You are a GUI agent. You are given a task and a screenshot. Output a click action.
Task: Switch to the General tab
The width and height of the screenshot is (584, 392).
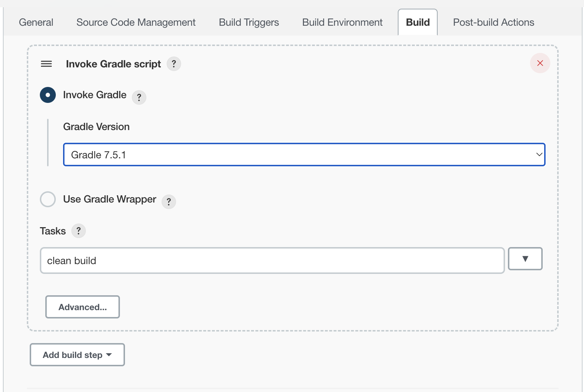coord(36,22)
